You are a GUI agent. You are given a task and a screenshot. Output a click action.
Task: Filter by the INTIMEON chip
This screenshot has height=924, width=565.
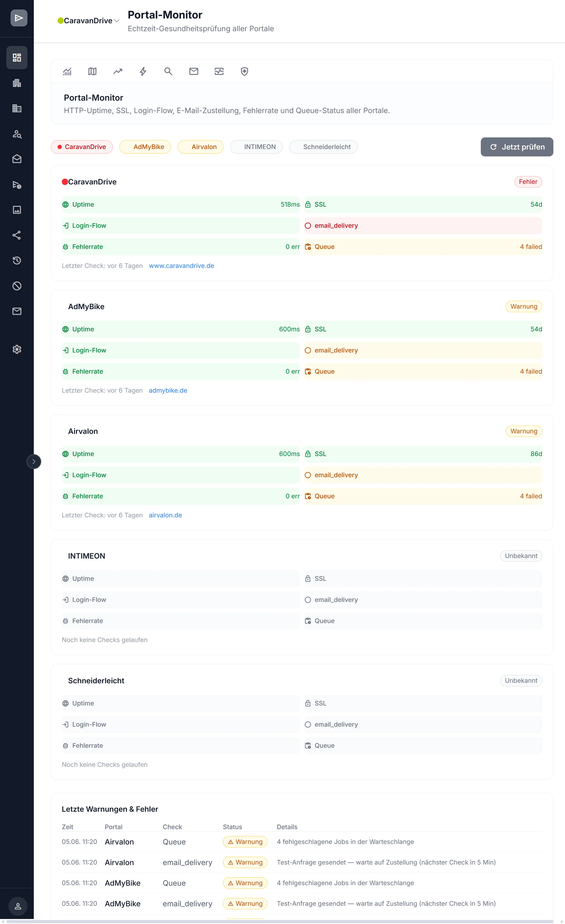click(x=256, y=147)
